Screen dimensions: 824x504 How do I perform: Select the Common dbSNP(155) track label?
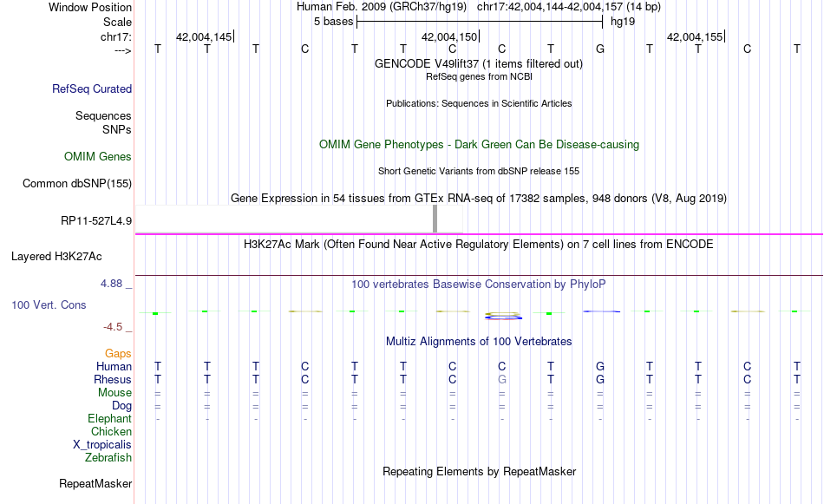[76, 183]
